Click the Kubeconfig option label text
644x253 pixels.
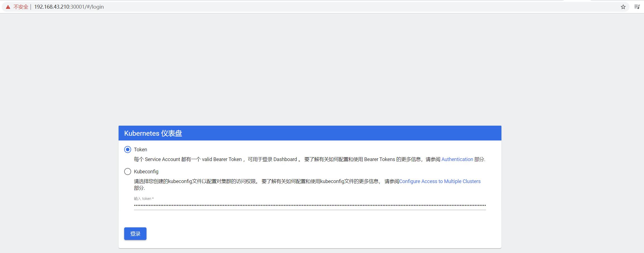[146, 172]
